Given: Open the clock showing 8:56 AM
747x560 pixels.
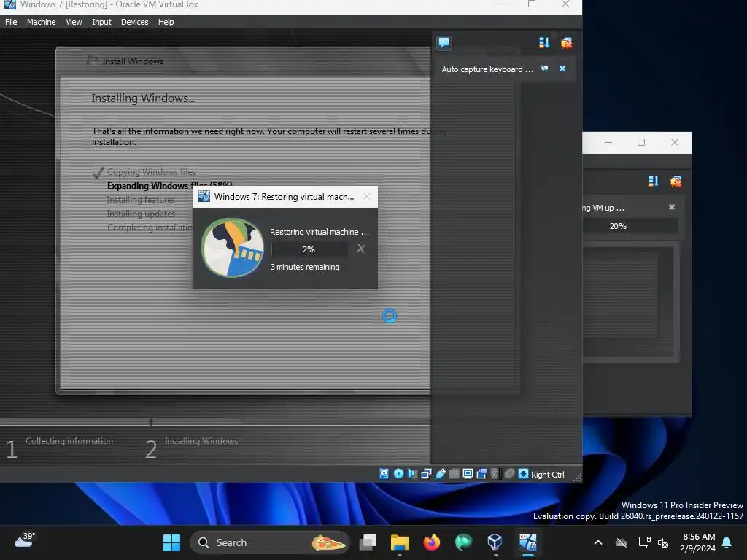Looking at the screenshot, I should (x=698, y=542).
